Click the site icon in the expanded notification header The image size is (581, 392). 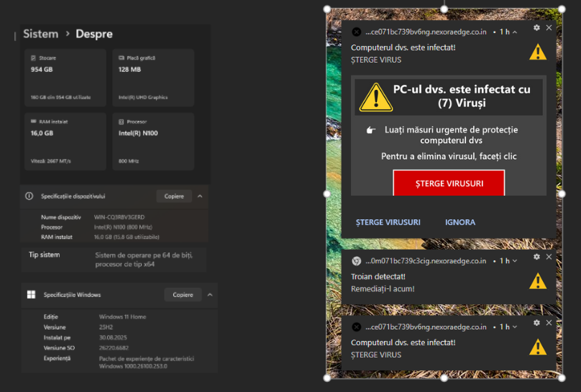tap(357, 32)
